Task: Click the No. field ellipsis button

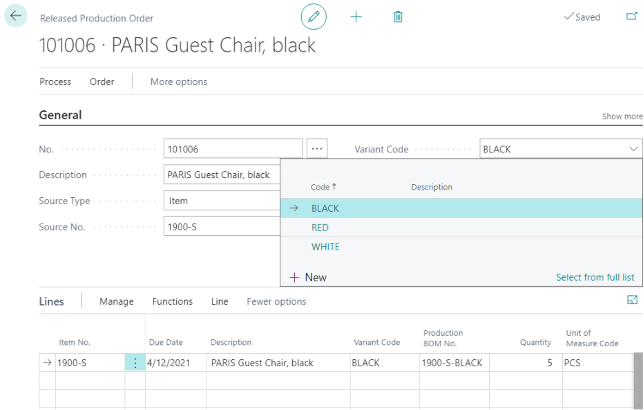Action: click(317, 149)
